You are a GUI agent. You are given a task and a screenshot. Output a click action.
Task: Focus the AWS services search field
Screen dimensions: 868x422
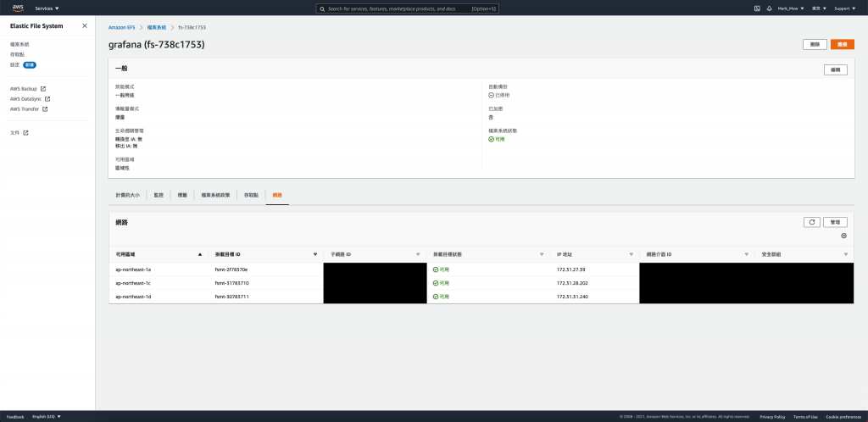tap(407, 8)
